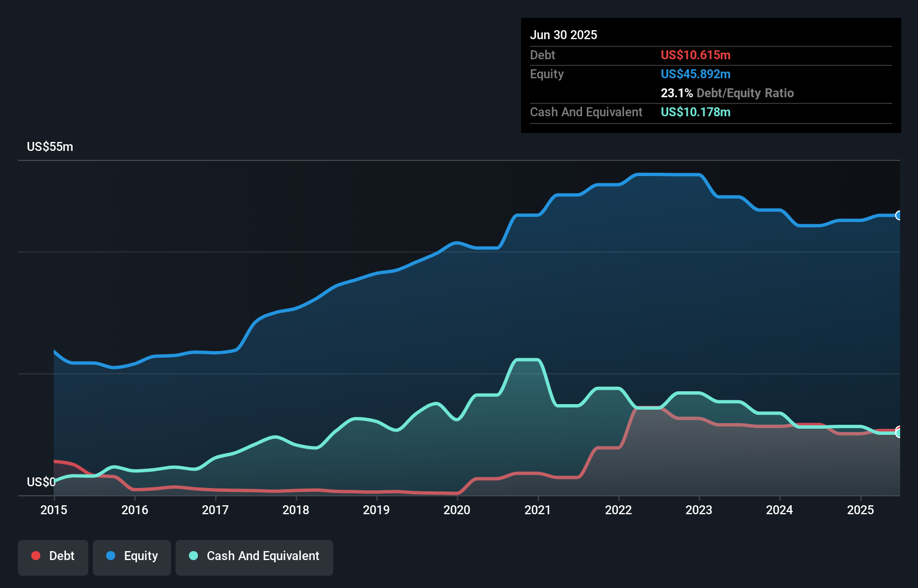This screenshot has height=588, width=918.
Task: Click the teal cash value US$10.178m
Action: click(x=695, y=112)
